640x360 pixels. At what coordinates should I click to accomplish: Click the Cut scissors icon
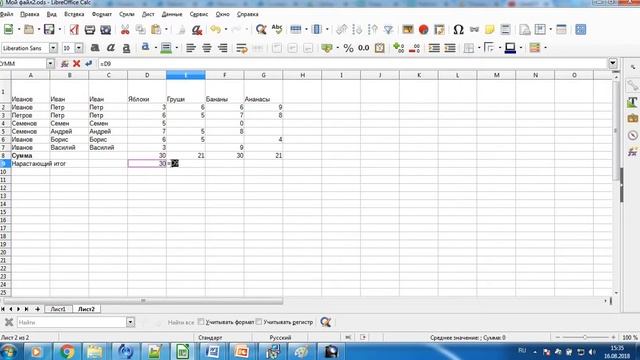coord(125,29)
